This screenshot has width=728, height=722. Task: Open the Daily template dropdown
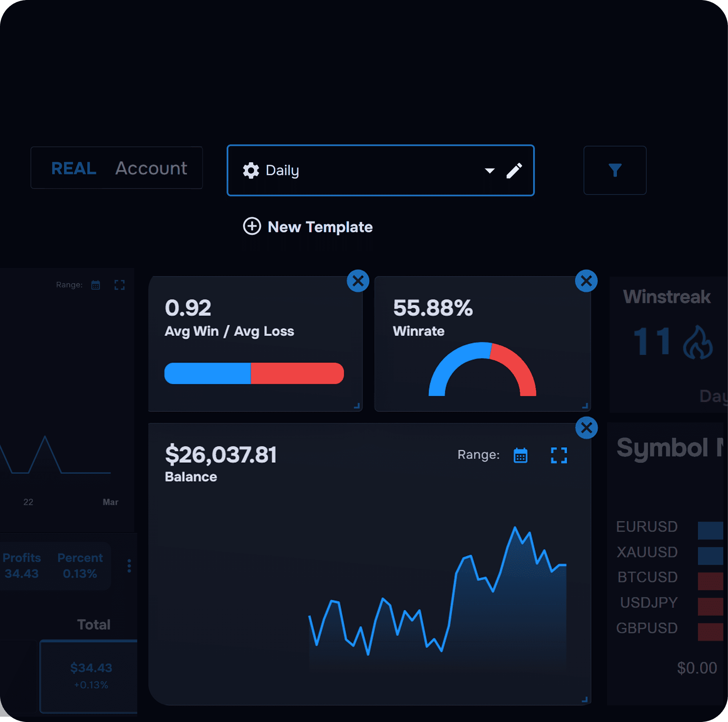[x=379, y=170]
